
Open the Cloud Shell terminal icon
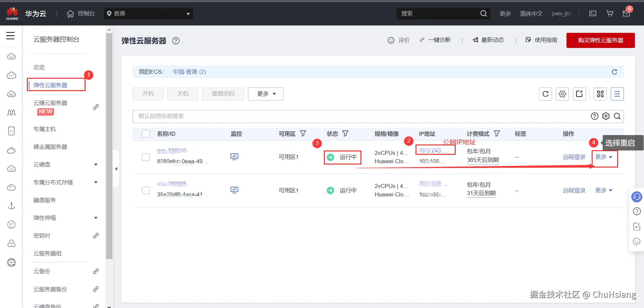(x=593, y=13)
